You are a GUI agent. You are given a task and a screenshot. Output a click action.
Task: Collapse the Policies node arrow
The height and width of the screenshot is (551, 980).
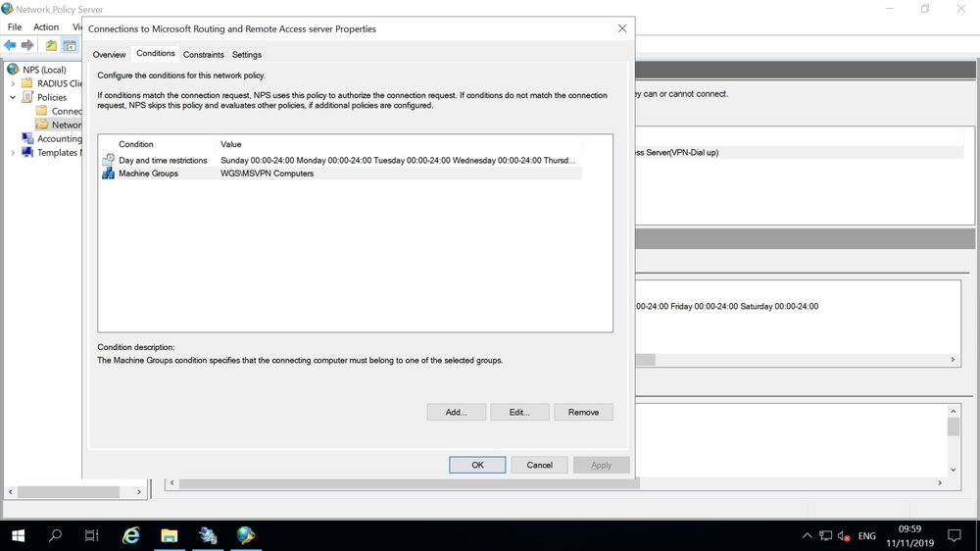13,97
